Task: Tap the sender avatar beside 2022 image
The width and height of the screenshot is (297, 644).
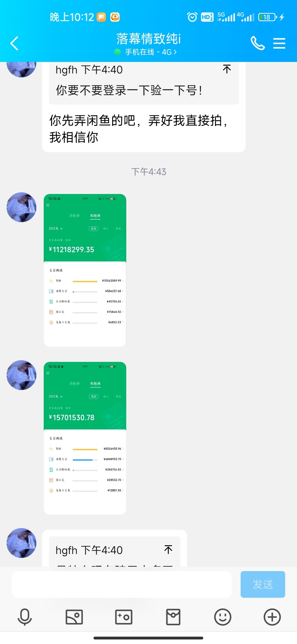Action: 21,375
